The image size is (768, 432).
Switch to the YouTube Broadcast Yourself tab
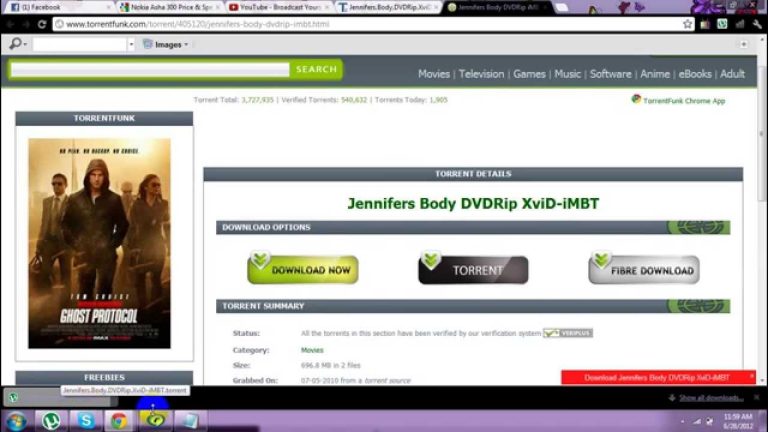[280, 7]
